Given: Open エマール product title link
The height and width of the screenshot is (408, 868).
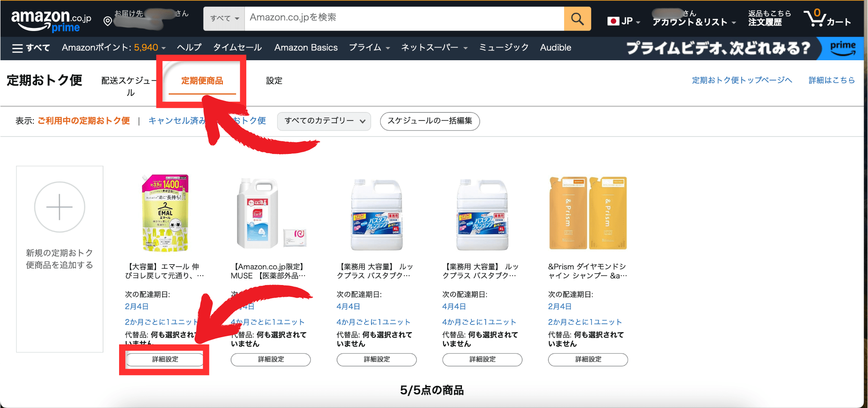Looking at the screenshot, I should pos(165,271).
